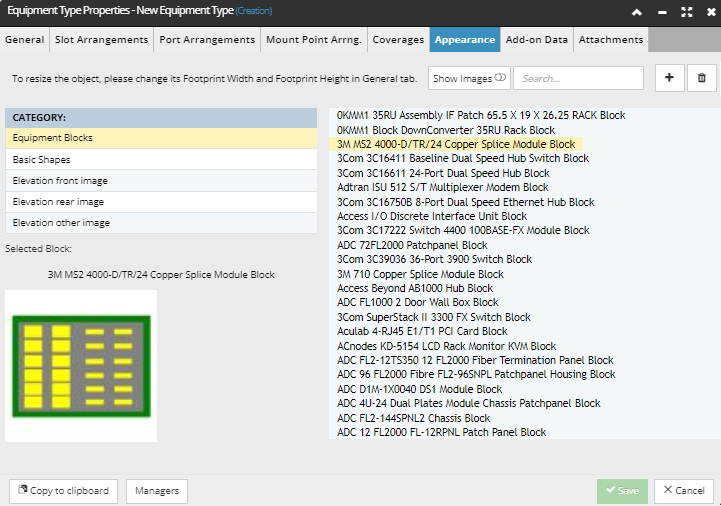
Task: Select 3Com 3C16611 24-Port Dual Speed Hub
Action: pyautogui.click(x=443, y=173)
